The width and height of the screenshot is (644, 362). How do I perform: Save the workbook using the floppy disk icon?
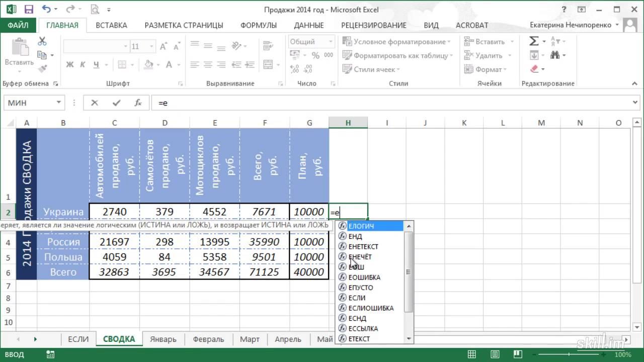(x=29, y=10)
